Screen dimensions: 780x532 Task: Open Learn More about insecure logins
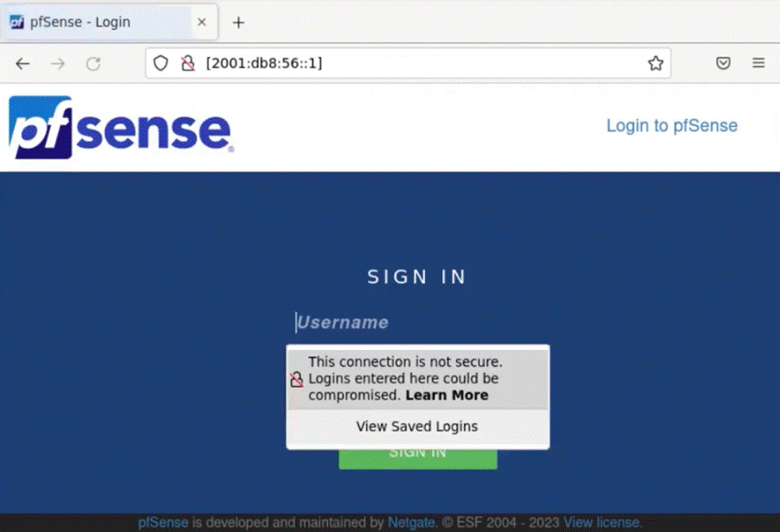pyautogui.click(x=447, y=396)
